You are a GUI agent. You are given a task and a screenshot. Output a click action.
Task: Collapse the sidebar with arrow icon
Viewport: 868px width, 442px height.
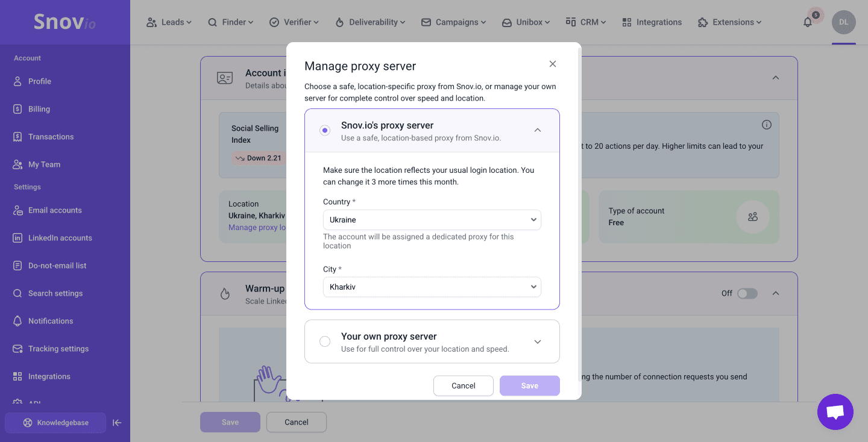[x=117, y=423]
